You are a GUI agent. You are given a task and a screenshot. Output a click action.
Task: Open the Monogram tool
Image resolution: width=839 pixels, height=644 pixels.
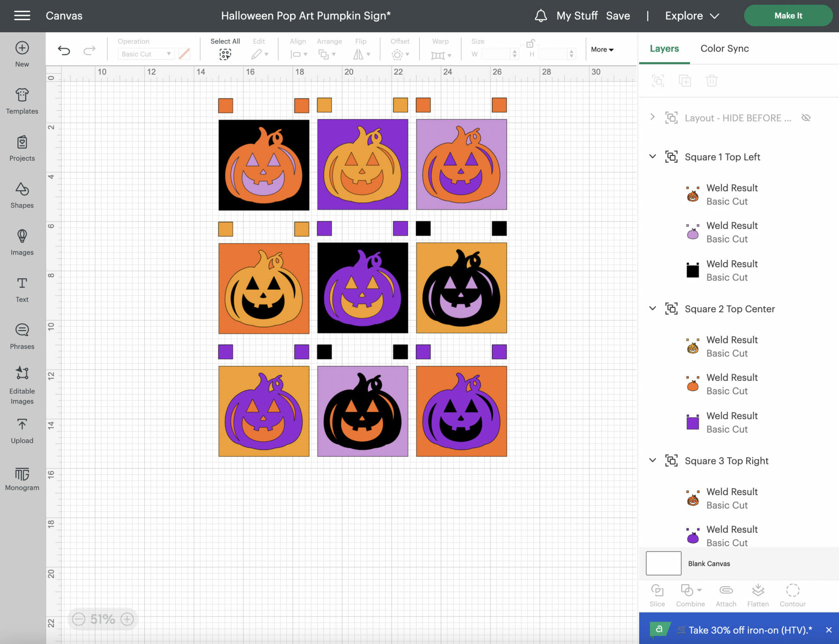point(22,479)
